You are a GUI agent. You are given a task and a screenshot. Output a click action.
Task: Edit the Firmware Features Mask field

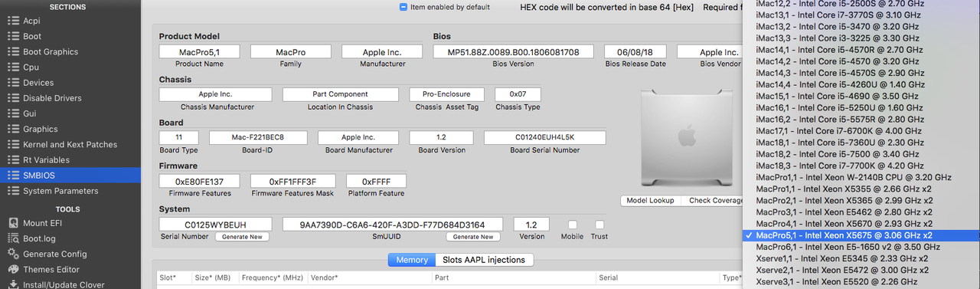pyautogui.click(x=293, y=181)
